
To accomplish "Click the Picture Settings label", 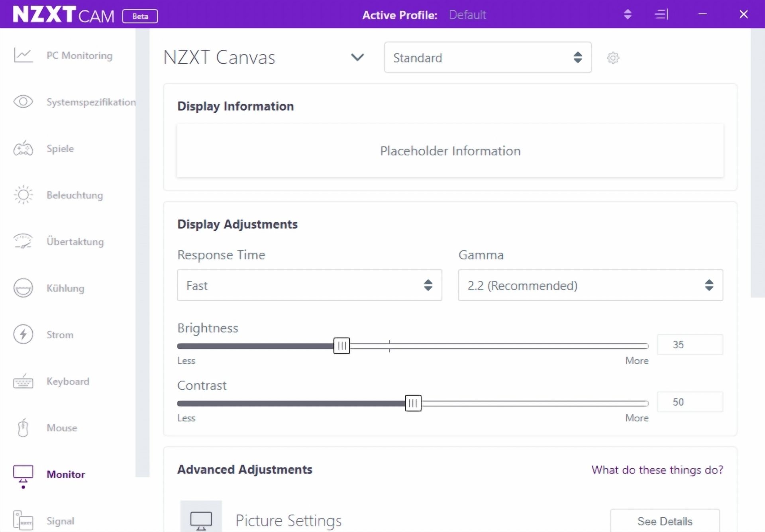I will 288,520.
